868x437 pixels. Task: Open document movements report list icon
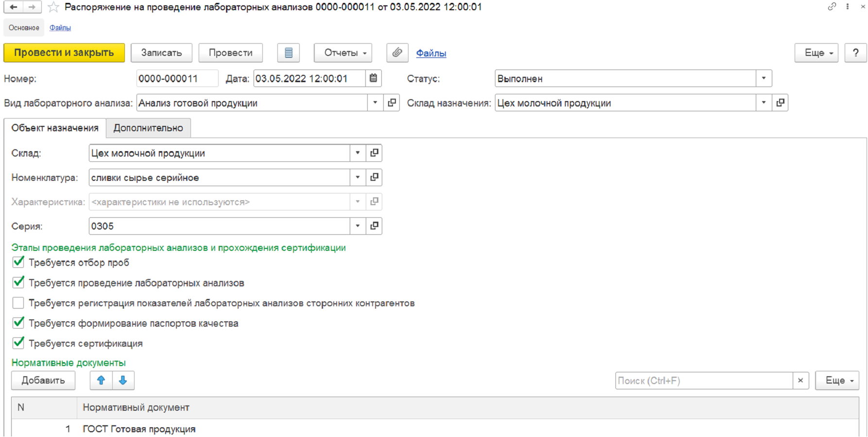coord(289,53)
